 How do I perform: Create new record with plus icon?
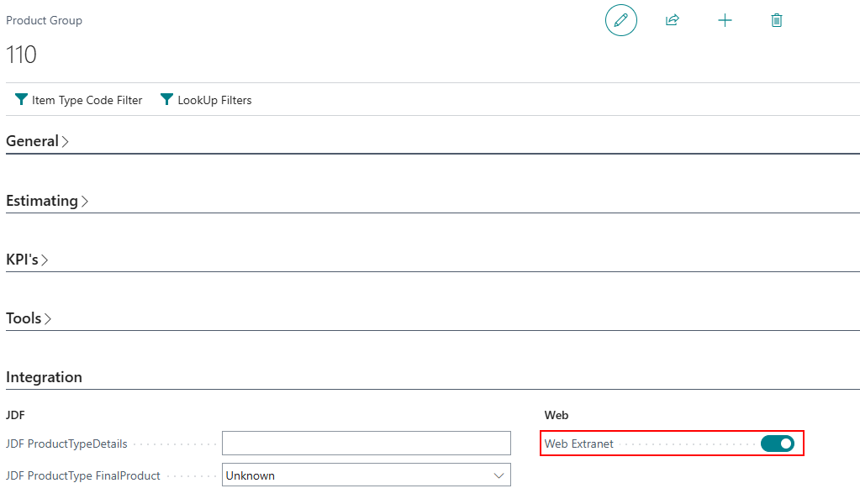725,20
